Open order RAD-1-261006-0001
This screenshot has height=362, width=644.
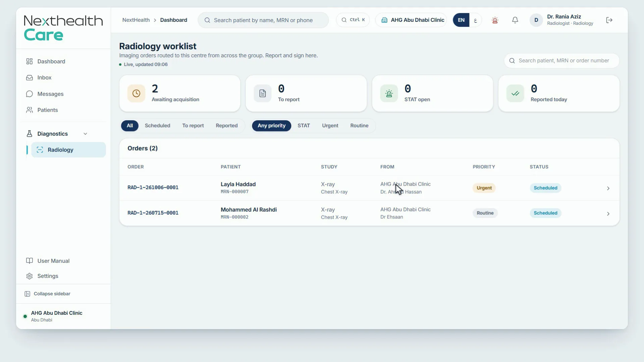click(x=153, y=188)
